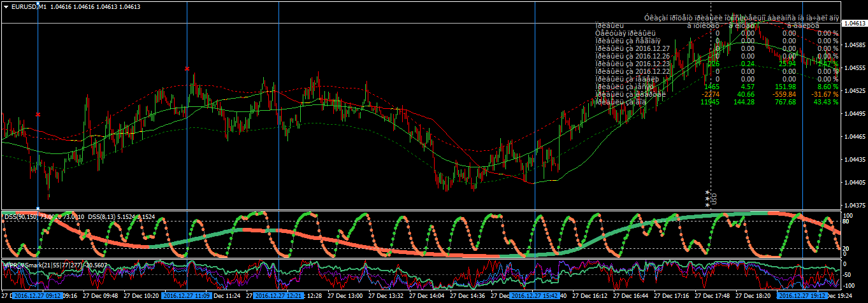
Task: Open the chart menu triangle beside EURUSD
Action: point(6,6)
